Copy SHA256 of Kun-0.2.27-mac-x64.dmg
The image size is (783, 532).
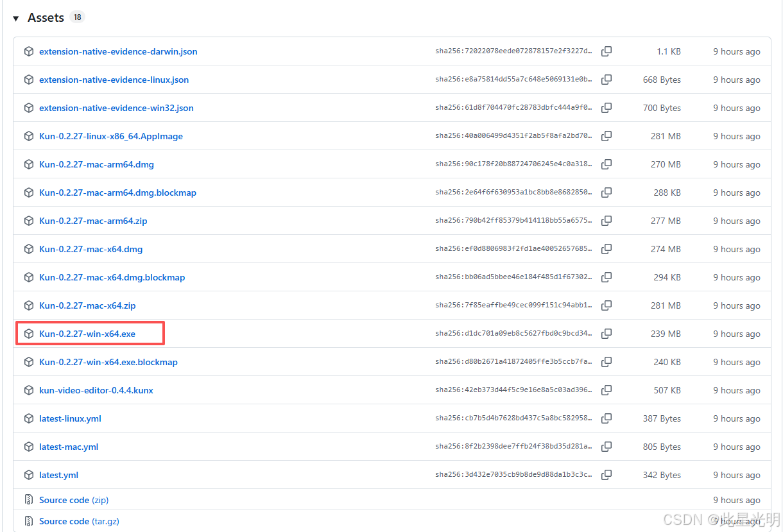click(607, 249)
